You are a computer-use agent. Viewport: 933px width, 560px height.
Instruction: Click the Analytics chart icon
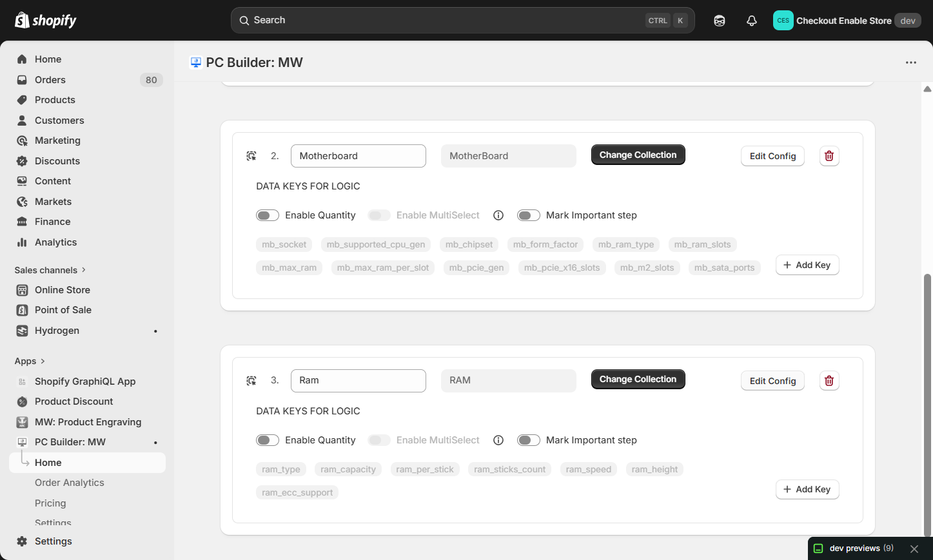pos(22,242)
